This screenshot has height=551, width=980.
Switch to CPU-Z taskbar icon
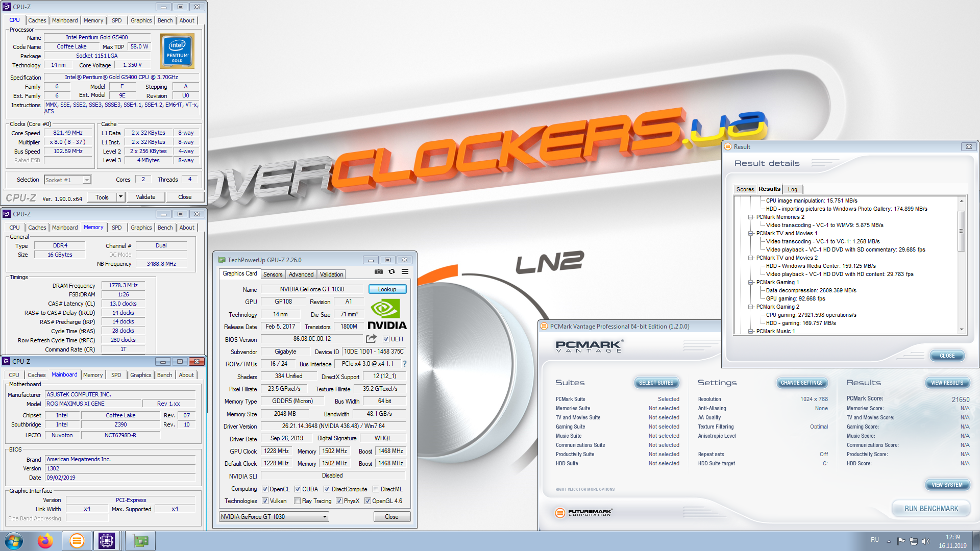[x=107, y=541]
